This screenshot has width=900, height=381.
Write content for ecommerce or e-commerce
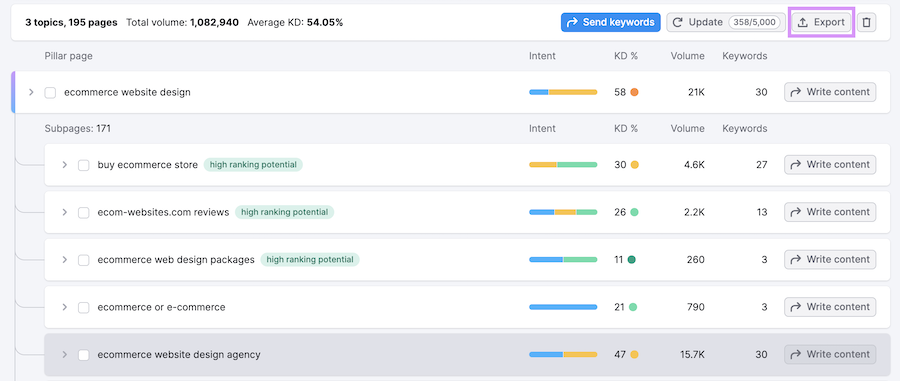pos(830,307)
